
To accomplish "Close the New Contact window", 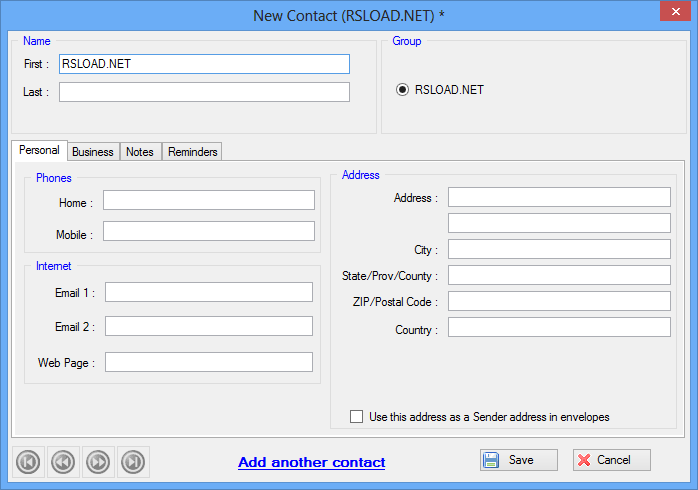I will point(675,11).
